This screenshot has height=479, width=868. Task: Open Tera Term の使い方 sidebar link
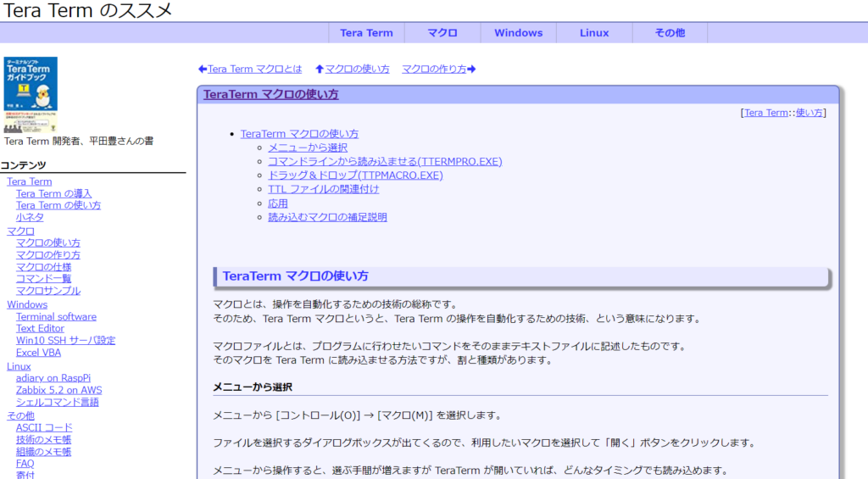[58, 205]
